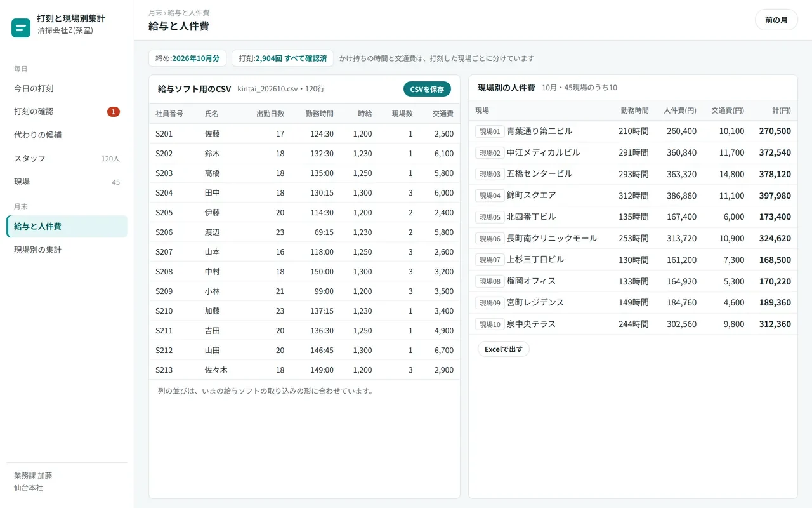Screen dimensions: 812x508
Task: Click the 交通費 header in CSV table
Action: coord(443,114)
